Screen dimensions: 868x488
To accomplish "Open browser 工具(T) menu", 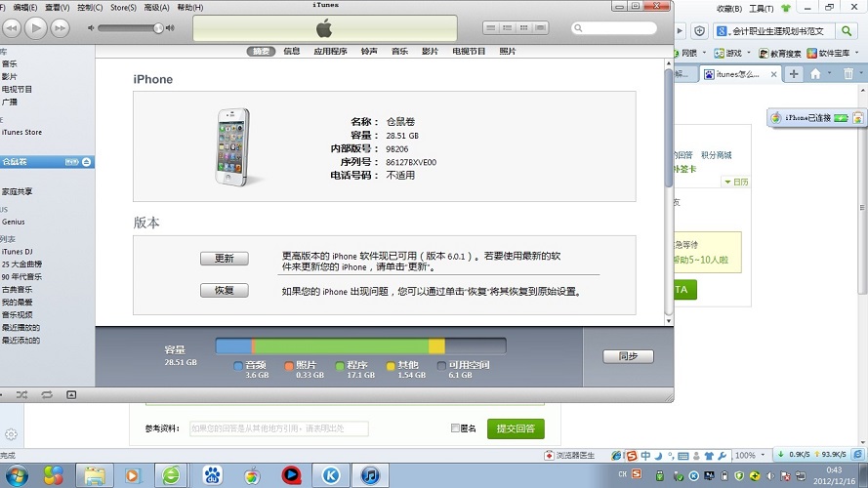I will tap(762, 9).
